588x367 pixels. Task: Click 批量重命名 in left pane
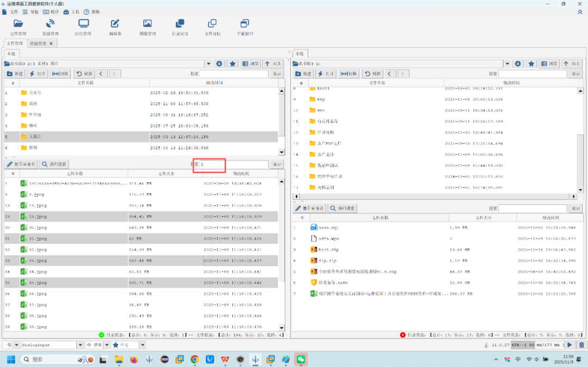point(21,164)
